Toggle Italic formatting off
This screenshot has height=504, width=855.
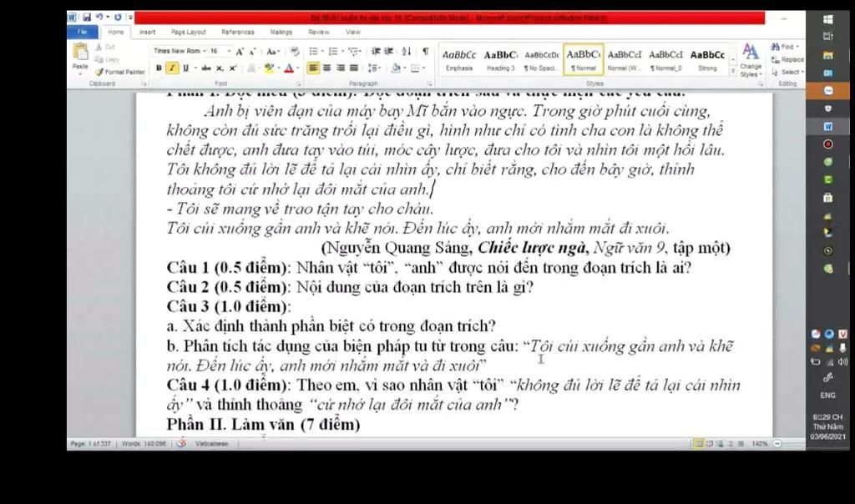coord(172,68)
